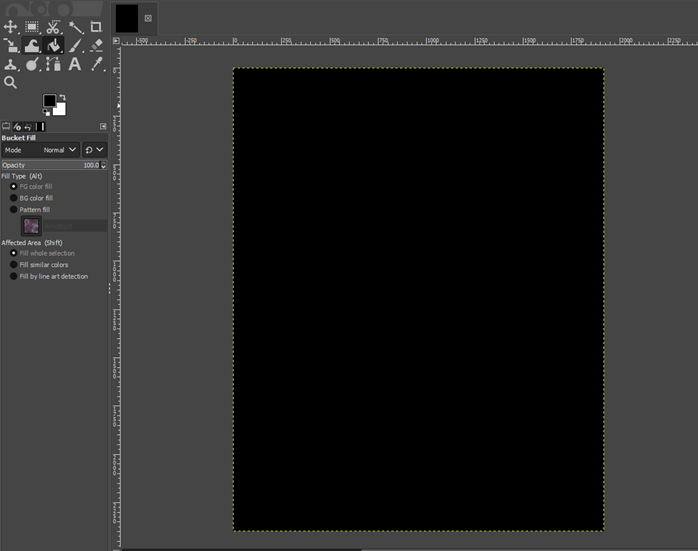
Task: Switch to Tool Options tab
Action: tap(6, 126)
